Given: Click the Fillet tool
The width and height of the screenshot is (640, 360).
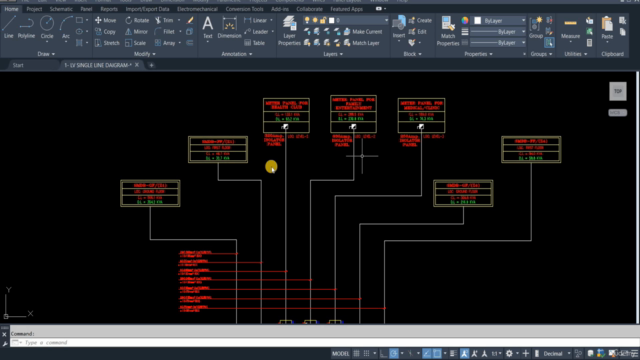Looking at the screenshot, I should tap(165, 31).
